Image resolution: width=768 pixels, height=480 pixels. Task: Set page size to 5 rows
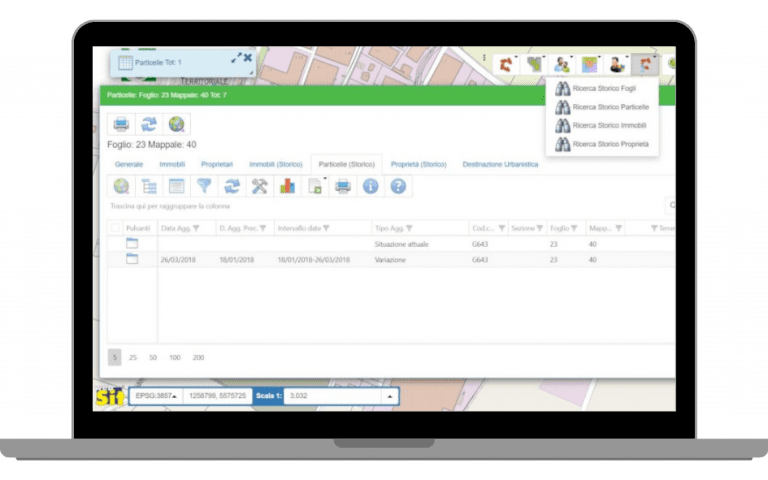coord(115,358)
